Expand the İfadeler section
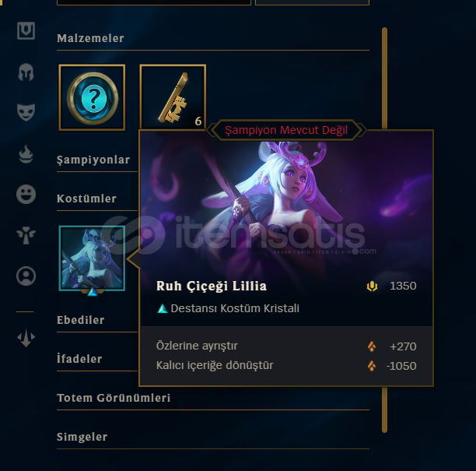The image size is (476, 471). pyautogui.click(x=79, y=359)
